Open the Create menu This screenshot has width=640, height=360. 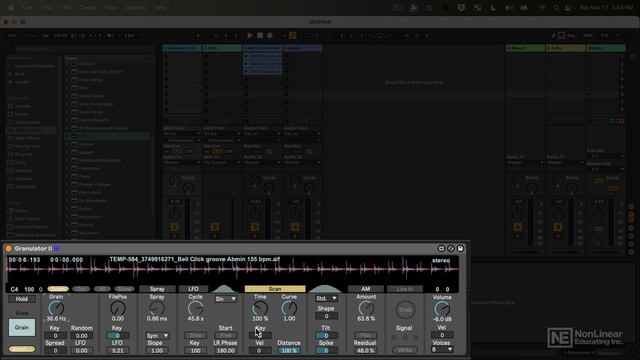87,8
